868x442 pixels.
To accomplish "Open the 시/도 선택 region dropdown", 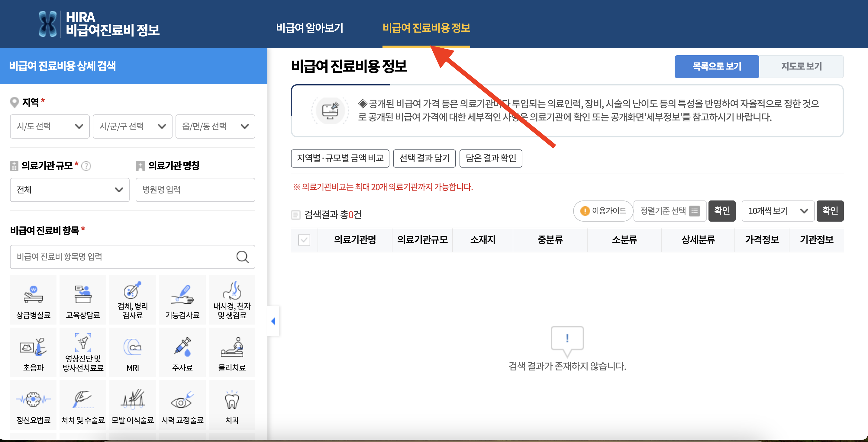I will (x=50, y=127).
